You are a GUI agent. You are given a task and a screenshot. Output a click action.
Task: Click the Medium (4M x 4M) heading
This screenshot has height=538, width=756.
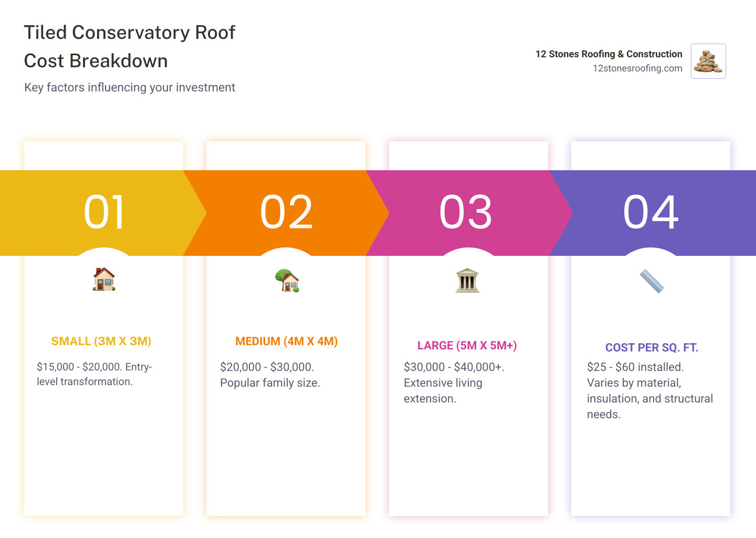coord(287,342)
